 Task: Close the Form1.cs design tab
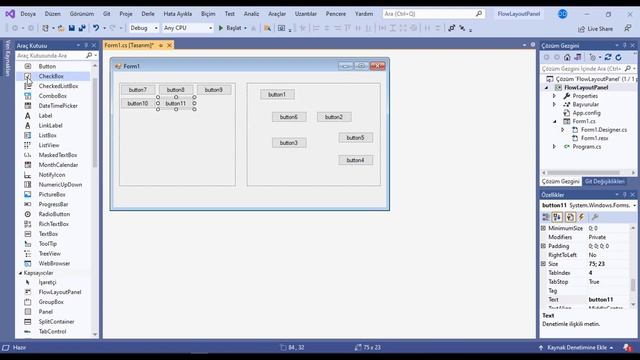pos(169,45)
